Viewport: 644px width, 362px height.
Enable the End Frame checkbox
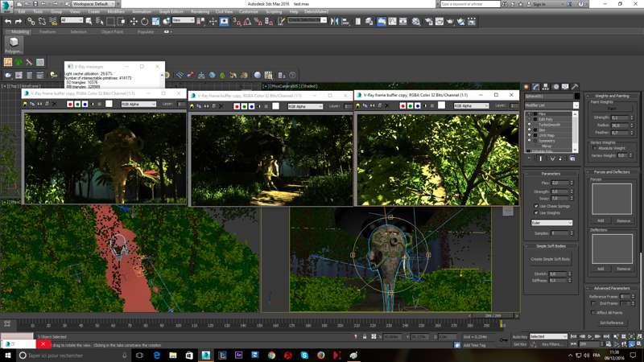point(593,303)
